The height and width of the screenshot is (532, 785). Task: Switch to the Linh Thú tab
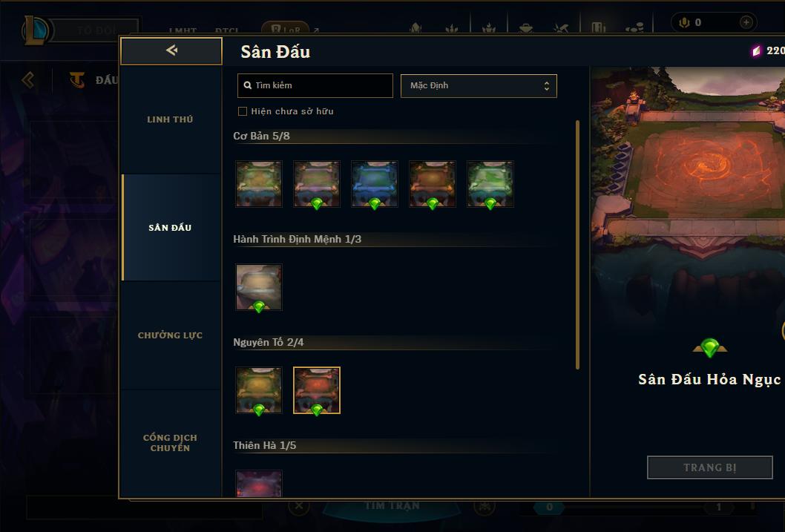[x=170, y=119]
